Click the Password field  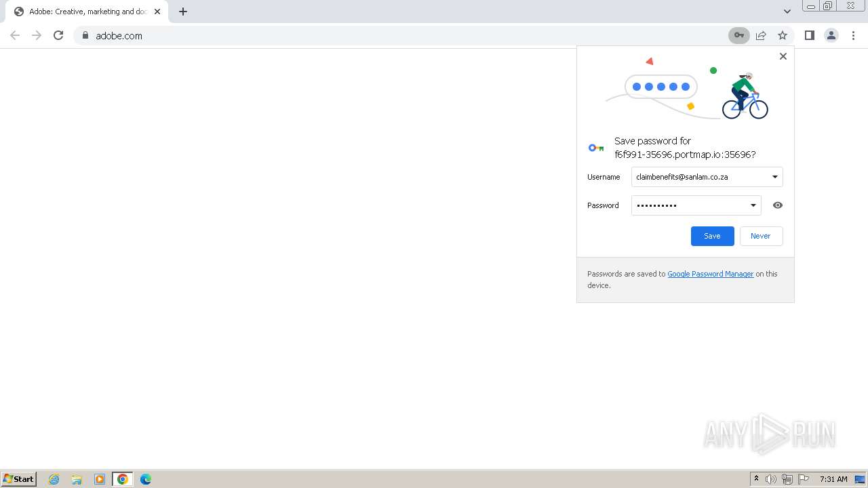(x=696, y=205)
